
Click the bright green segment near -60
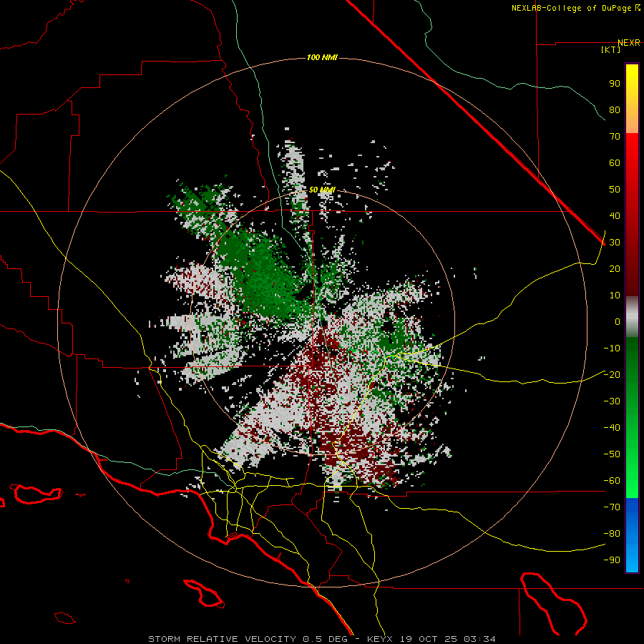(x=632, y=481)
